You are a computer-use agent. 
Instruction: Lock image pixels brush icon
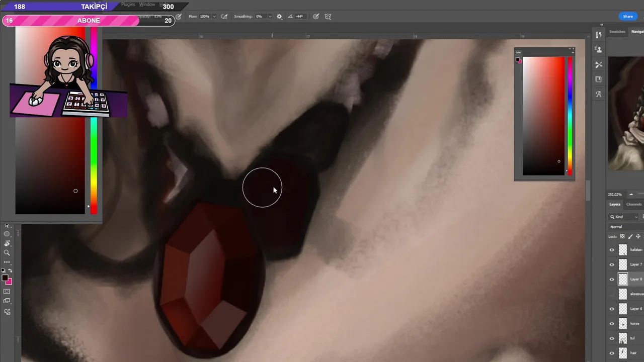630,236
